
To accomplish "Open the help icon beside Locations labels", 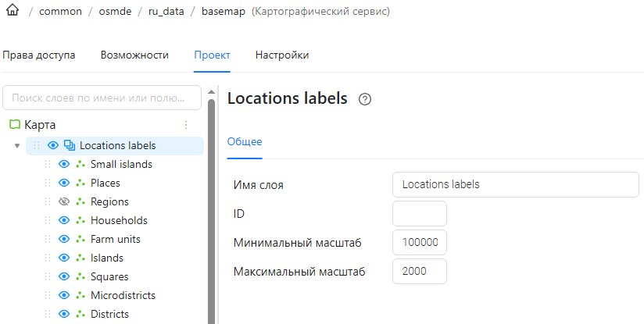I will point(365,99).
